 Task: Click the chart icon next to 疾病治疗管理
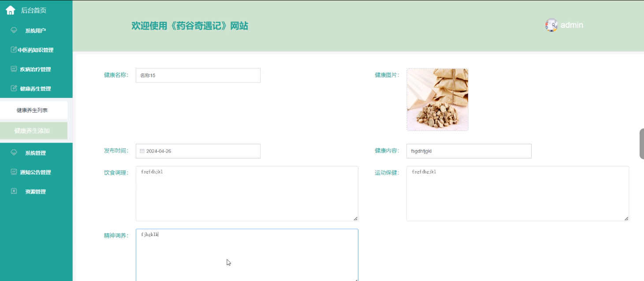pos(14,69)
